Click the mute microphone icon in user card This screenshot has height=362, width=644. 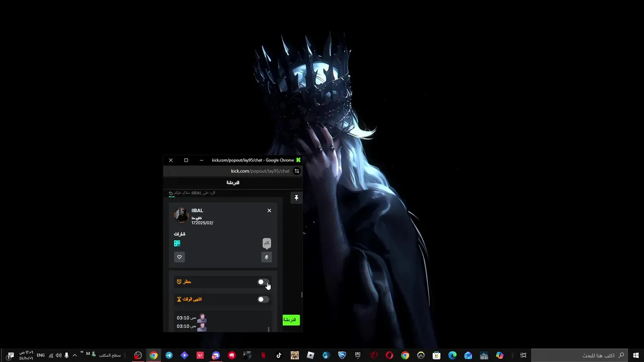point(267,257)
